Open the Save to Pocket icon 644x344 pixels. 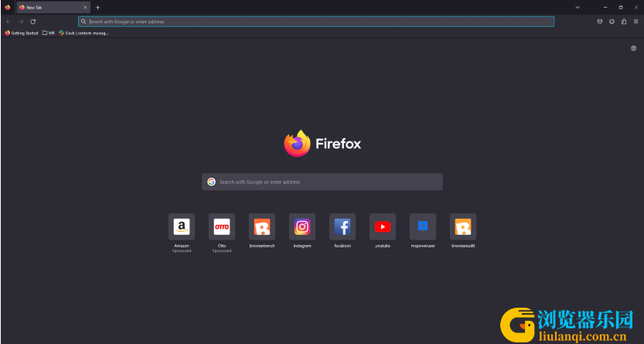(x=600, y=22)
